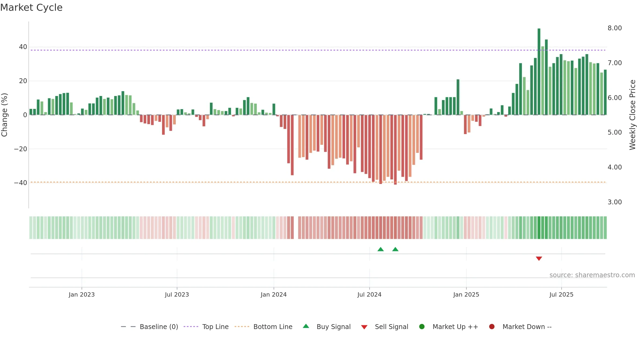The width and height of the screenshot is (644, 362).
Task: Click the orange dotted Bottom Line legend sample
Action: click(x=242, y=327)
